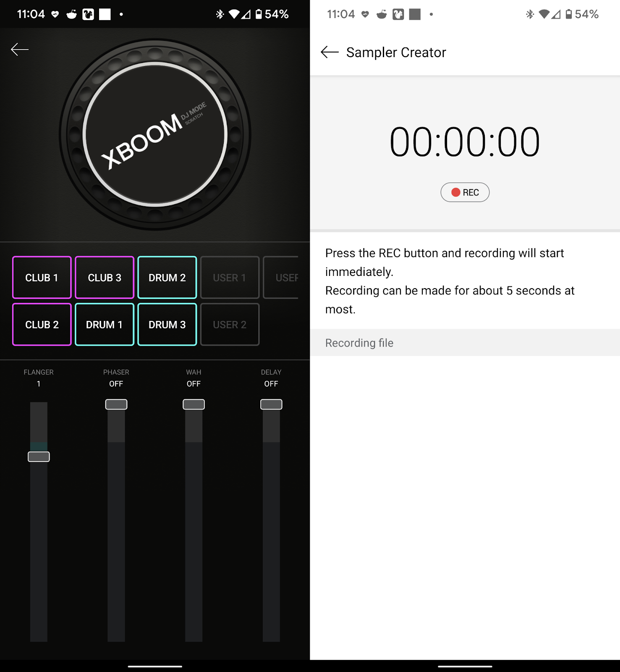Click Bluetooth icon in left status bar
620x672 pixels.
(220, 14)
